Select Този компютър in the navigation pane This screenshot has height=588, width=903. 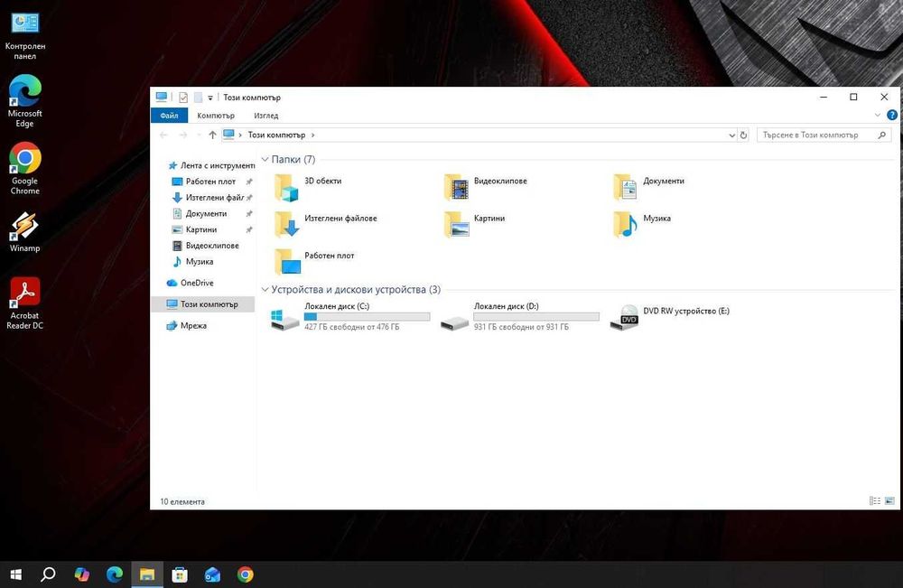click(x=202, y=304)
